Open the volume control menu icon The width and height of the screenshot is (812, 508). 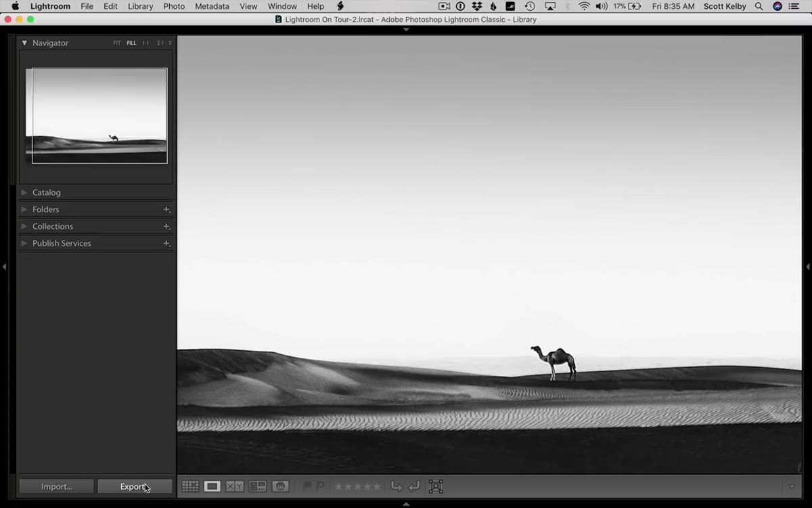[x=602, y=6]
